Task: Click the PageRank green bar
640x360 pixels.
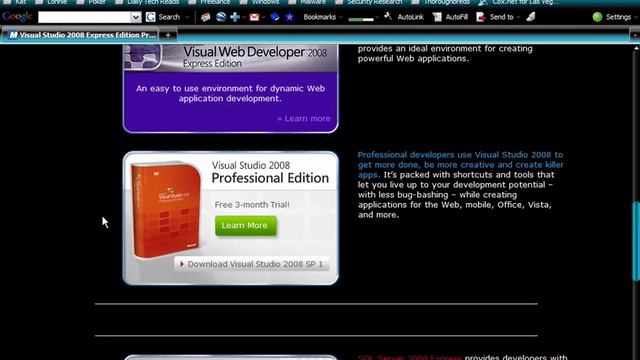Action: [361, 19]
